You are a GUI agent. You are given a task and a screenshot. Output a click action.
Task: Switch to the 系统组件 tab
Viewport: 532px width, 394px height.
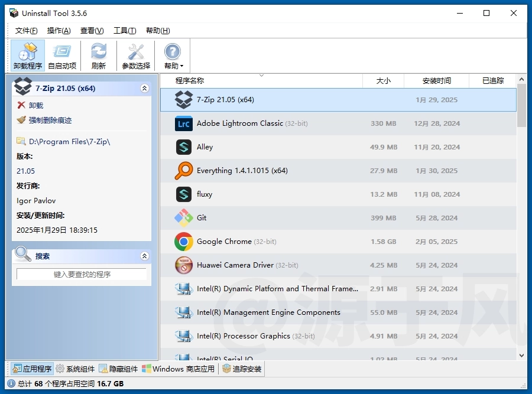(x=75, y=369)
